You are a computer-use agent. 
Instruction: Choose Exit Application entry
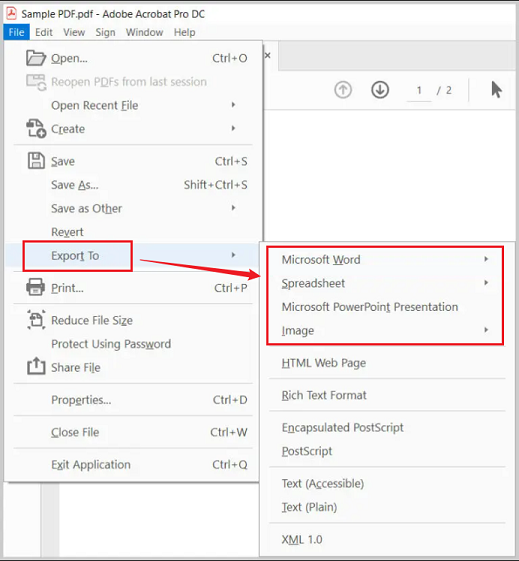tap(133, 464)
